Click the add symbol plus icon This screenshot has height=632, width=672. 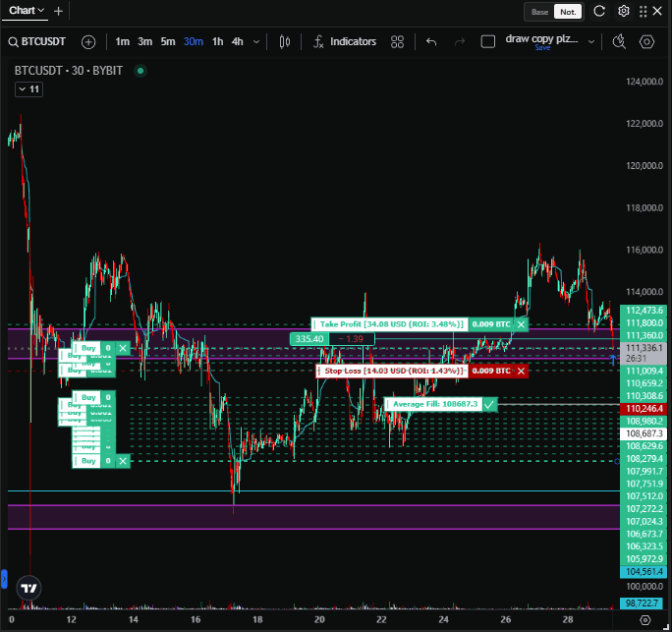coord(88,42)
